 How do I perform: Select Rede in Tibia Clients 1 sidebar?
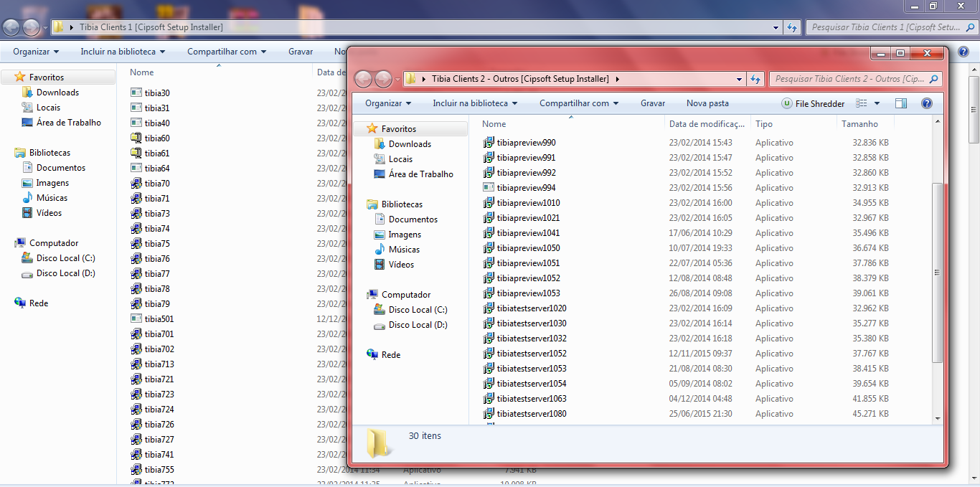point(39,303)
